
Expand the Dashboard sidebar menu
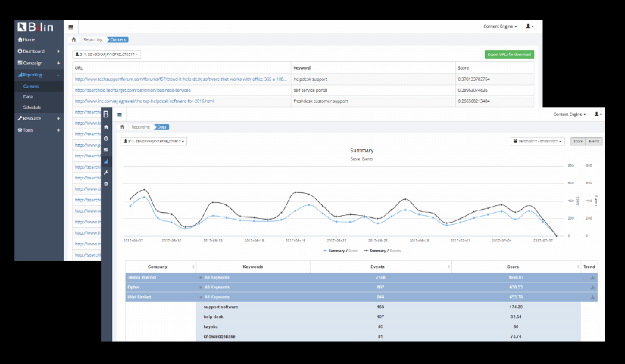tap(39, 51)
